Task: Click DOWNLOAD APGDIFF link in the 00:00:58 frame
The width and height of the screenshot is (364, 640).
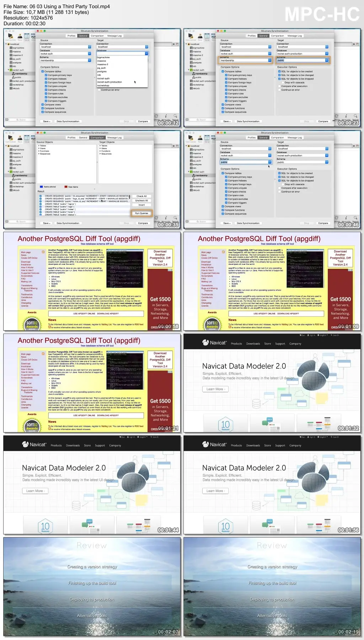Action: (108, 314)
